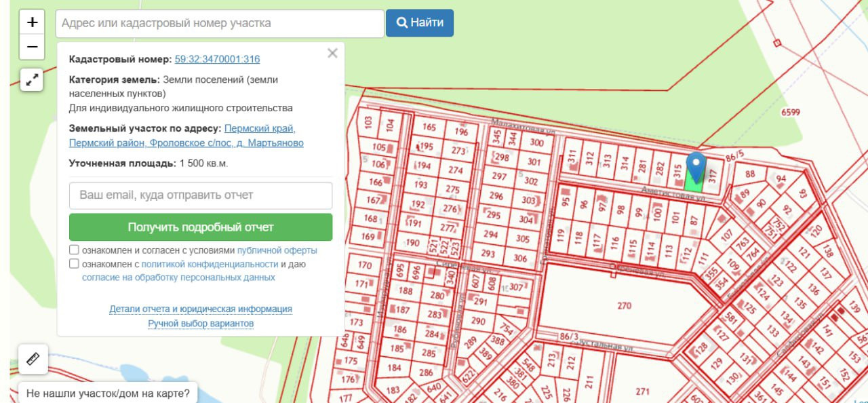
Task: Check the публичной оферты agreement box
Action: click(x=74, y=250)
